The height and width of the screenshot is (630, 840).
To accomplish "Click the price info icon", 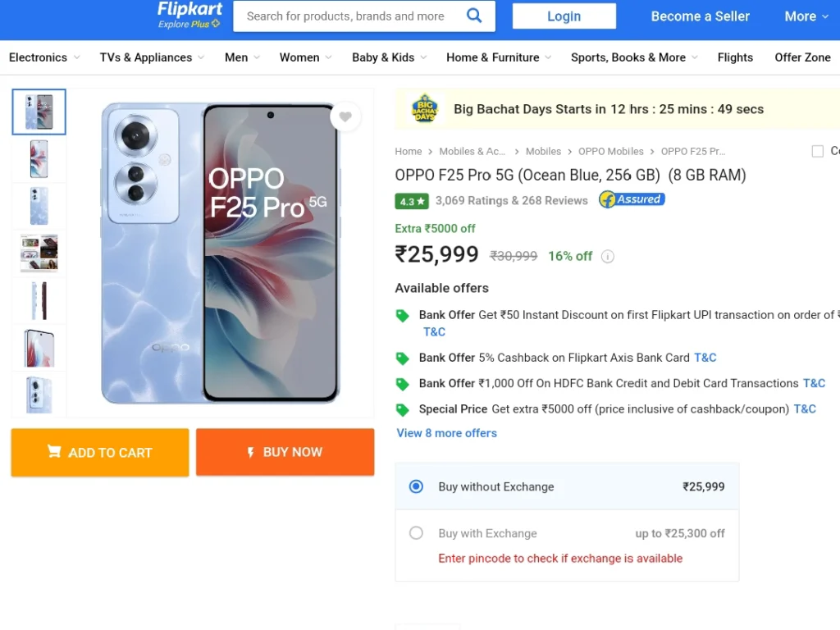I will point(608,257).
